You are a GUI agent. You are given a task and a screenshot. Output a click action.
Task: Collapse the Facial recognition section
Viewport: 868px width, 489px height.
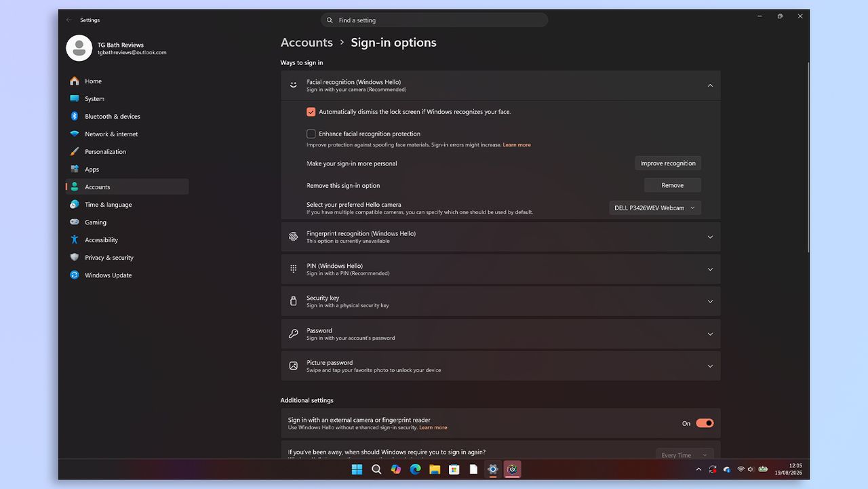[710, 85]
